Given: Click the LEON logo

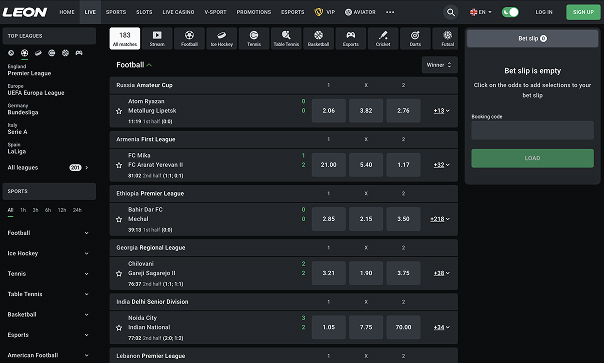Looking at the screenshot, I should pos(25,12).
